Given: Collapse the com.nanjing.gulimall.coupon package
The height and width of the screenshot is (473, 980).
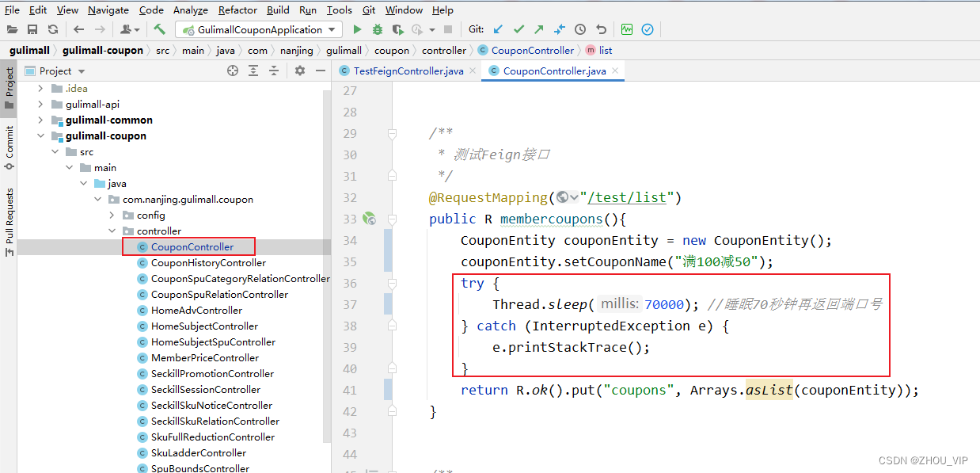Looking at the screenshot, I should click(x=97, y=199).
